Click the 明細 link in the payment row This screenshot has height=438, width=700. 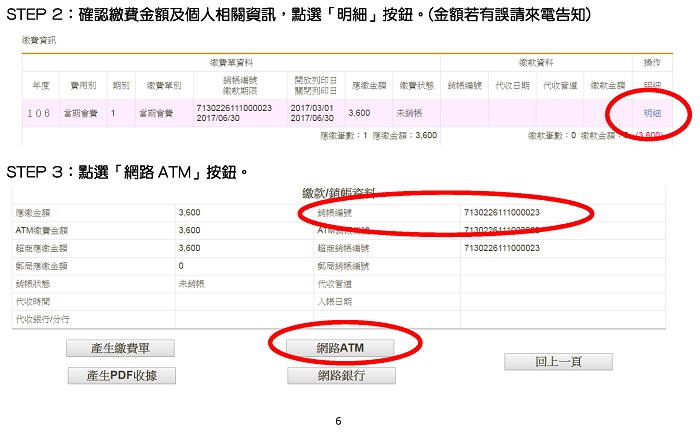coord(651,114)
